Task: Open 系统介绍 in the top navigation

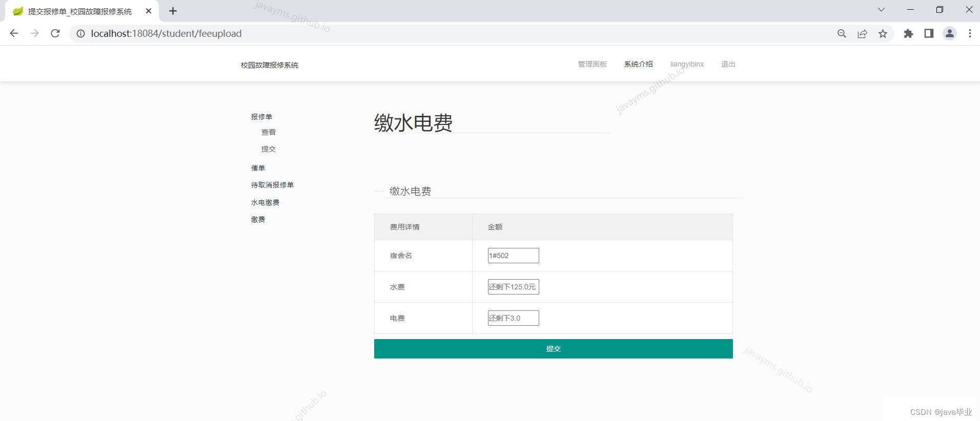Action: point(638,64)
